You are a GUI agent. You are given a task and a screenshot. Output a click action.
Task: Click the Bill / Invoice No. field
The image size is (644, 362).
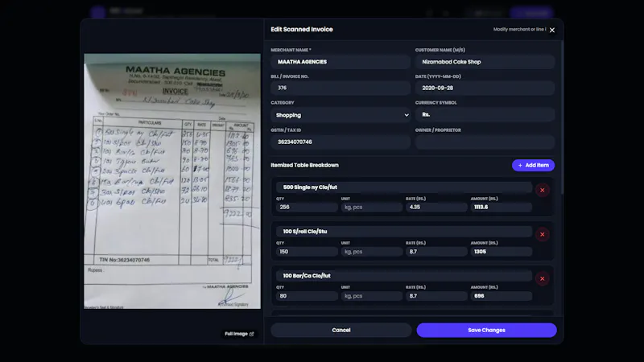(x=341, y=88)
